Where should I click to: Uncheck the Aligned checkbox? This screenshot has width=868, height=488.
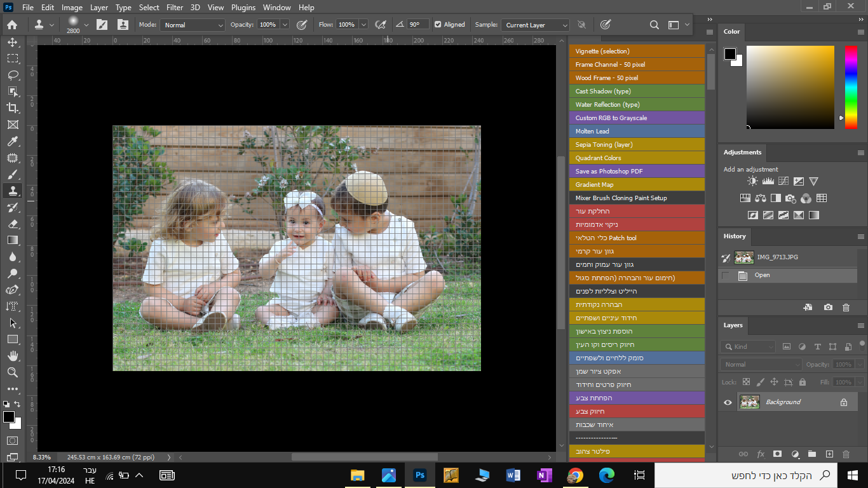click(438, 25)
